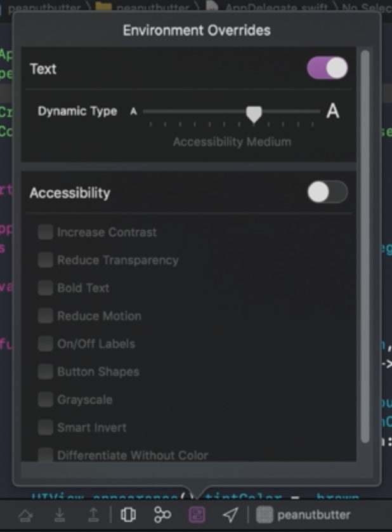Viewport: 392px width, 532px height.
Task: Open the Debug View Hierarchy icon
Action: [128, 515]
